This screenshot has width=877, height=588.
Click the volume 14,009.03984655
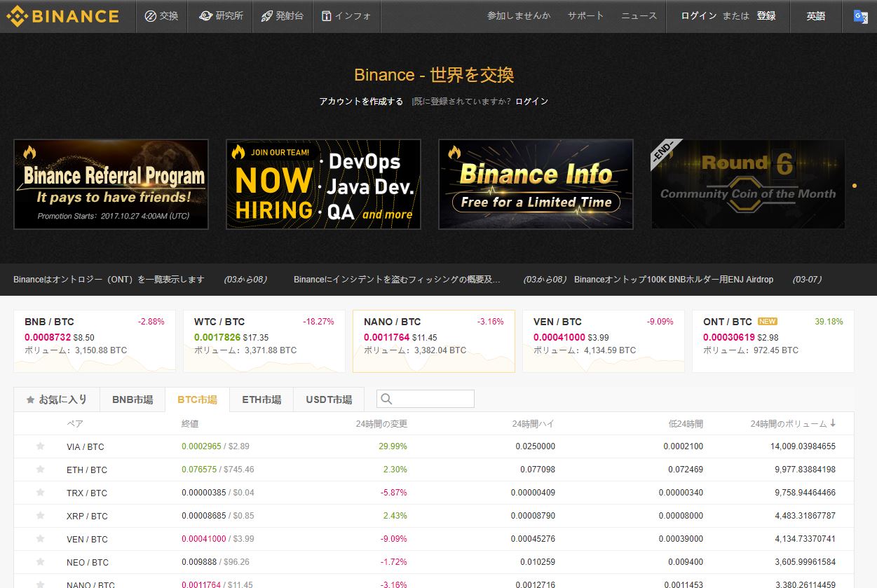[x=803, y=446]
